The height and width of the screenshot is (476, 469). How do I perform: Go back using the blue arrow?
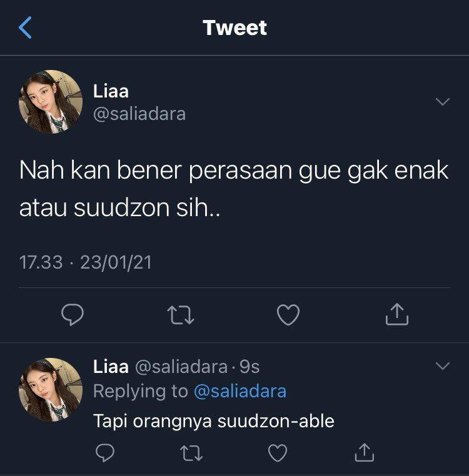click(25, 27)
